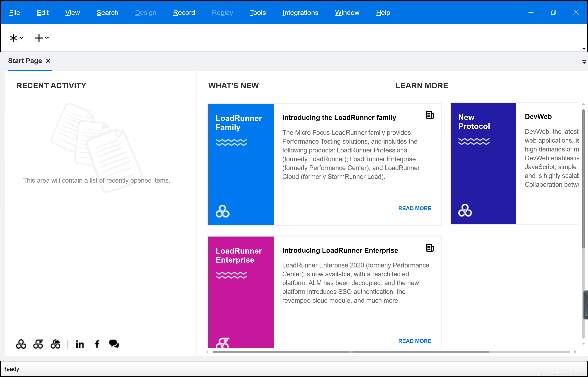Open the Edit menu
This screenshot has height=377, width=588.
coord(43,13)
